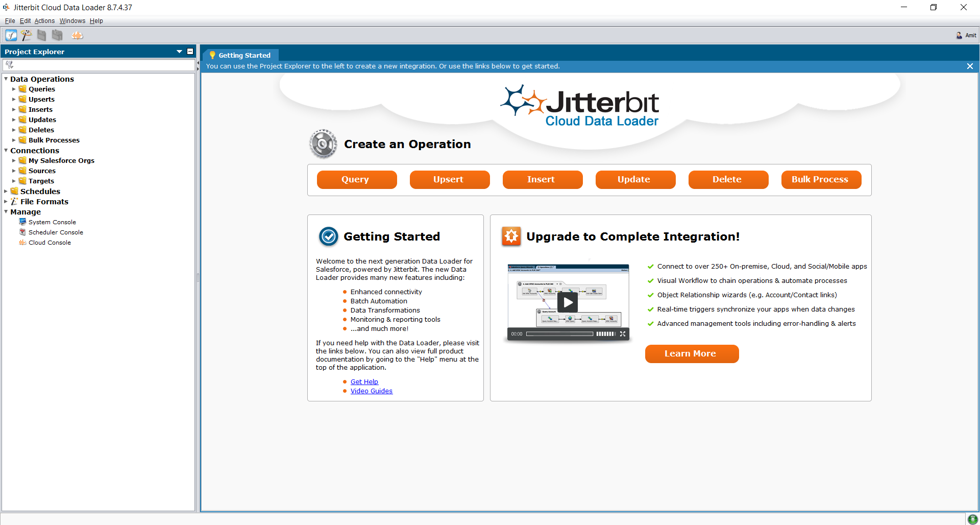Open Cloud Console in the tree
Screen dimensions: 980x525
pyautogui.click(x=50, y=243)
